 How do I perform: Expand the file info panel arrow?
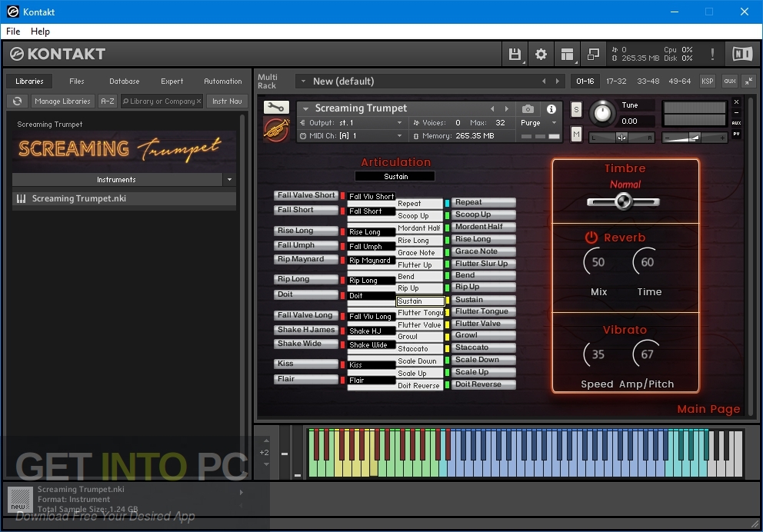(242, 492)
